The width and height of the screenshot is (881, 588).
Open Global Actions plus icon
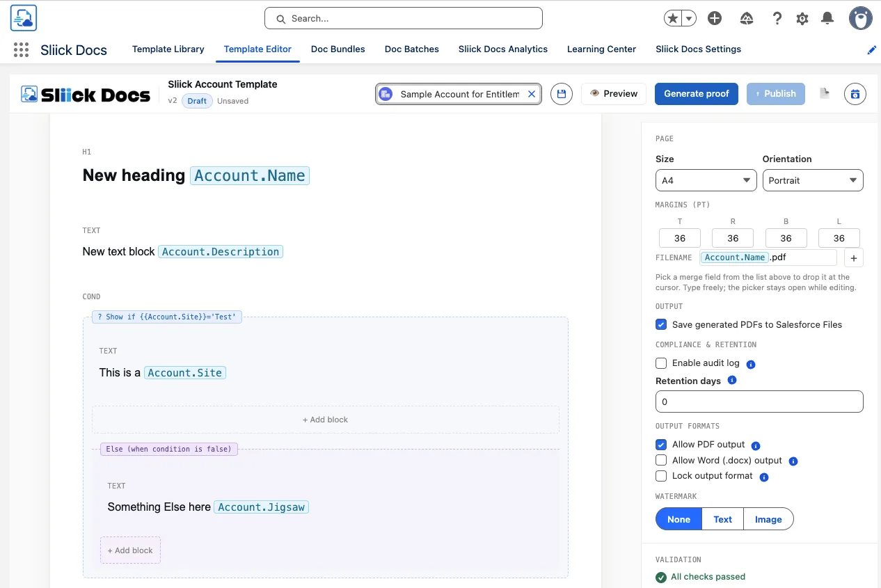[x=715, y=19]
